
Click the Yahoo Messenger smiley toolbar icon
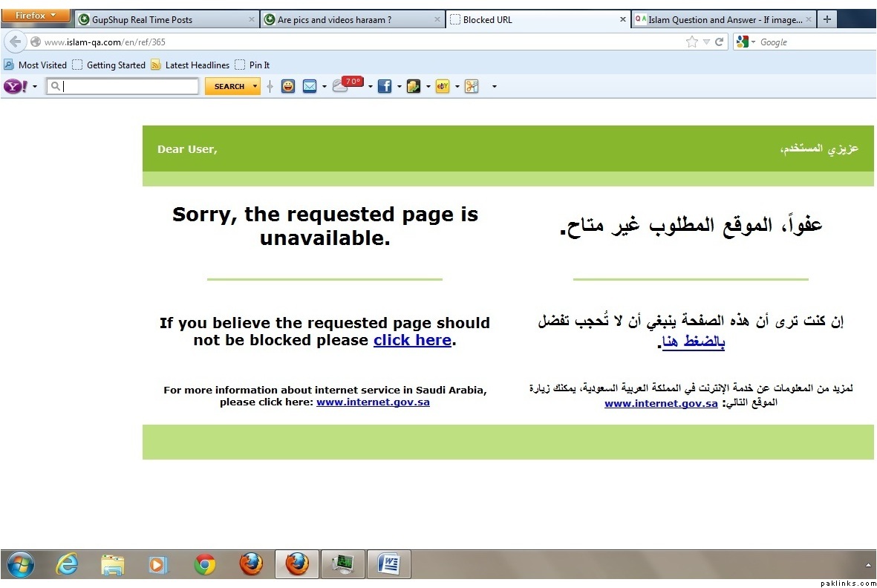[288, 86]
